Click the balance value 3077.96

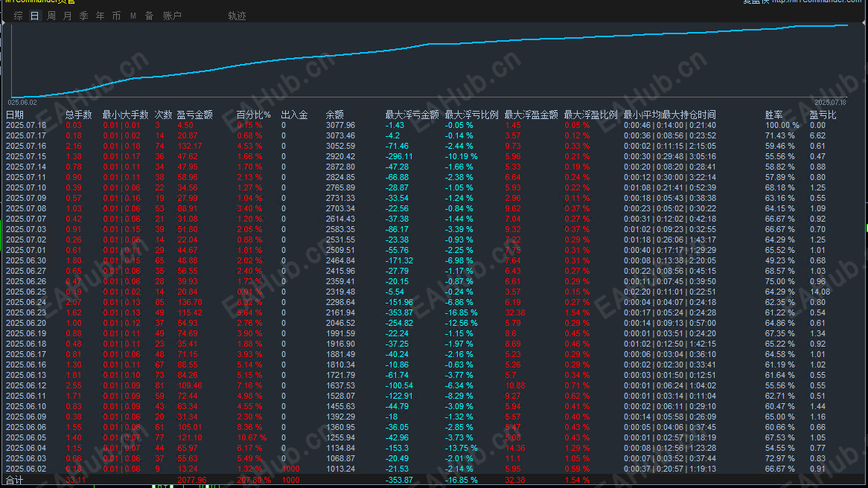coord(340,126)
